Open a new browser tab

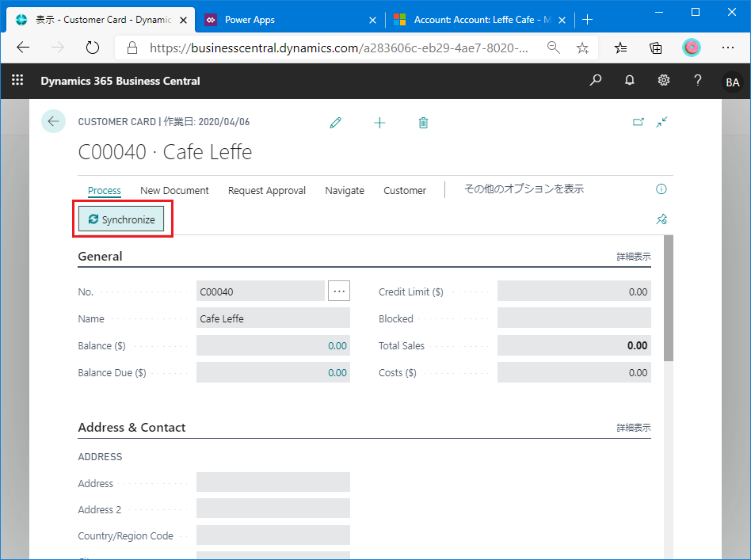pos(587,20)
